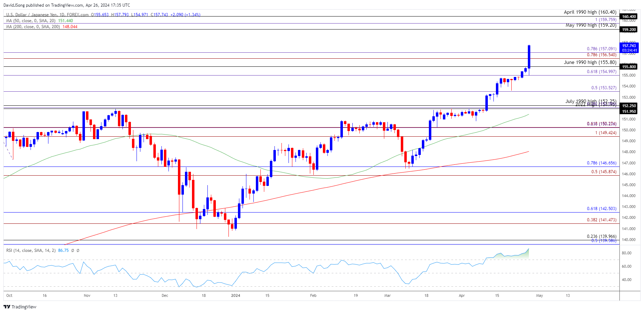Click the current price tag 157.743

(x=629, y=48)
